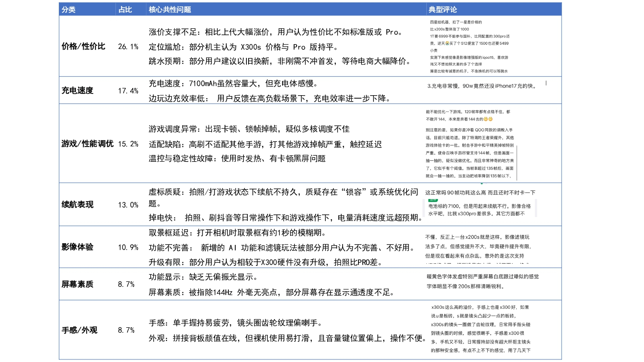Click the 10.9% percentage value
644x362 pixels.
(128, 247)
